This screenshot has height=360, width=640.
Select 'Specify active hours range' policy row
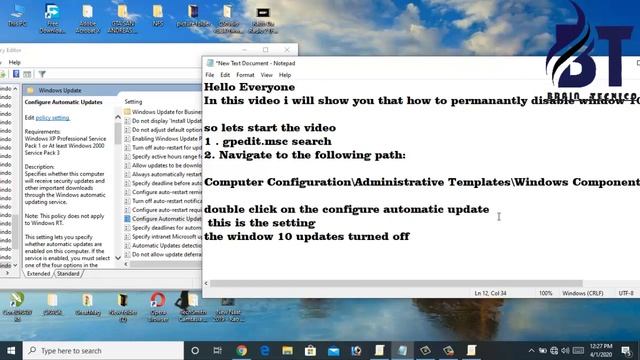163,156
